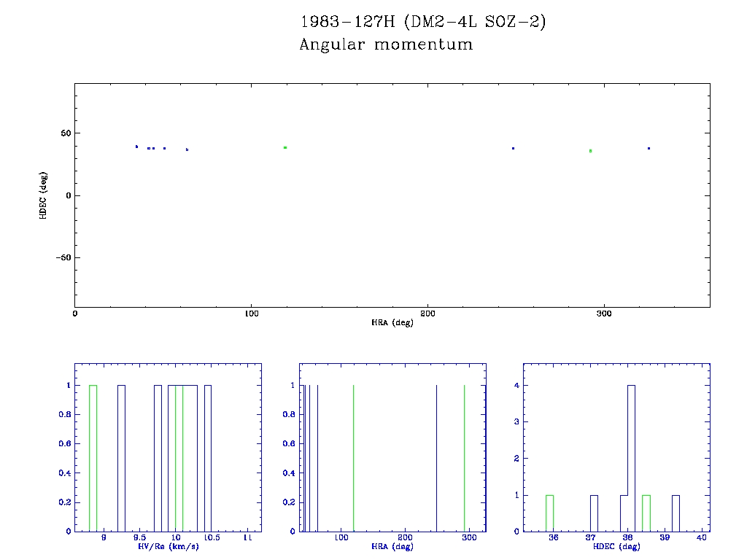
Task: Click the "Angular momentum" subtitle text
Action: click(x=386, y=45)
